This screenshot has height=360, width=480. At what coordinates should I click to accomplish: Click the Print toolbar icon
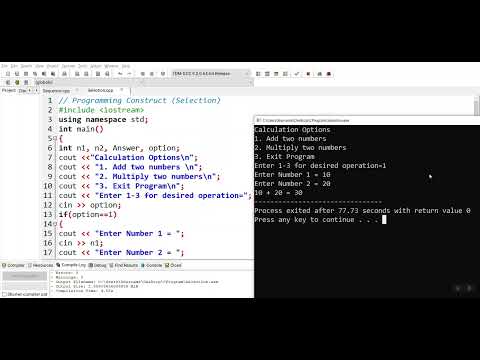click(x=64, y=74)
